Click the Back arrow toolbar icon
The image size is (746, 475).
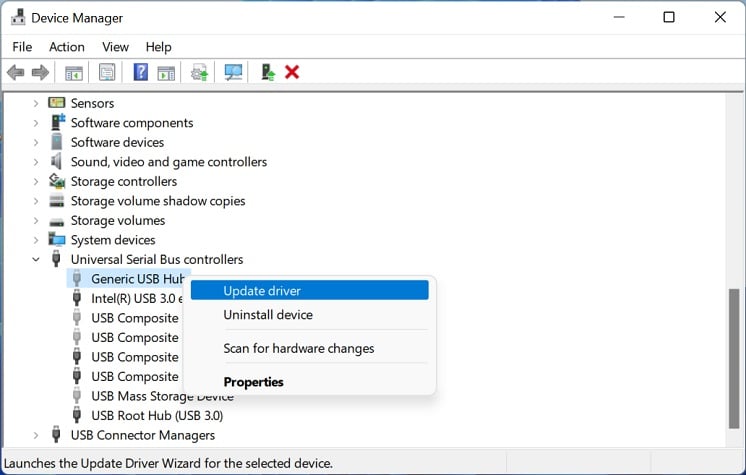[16, 72]
